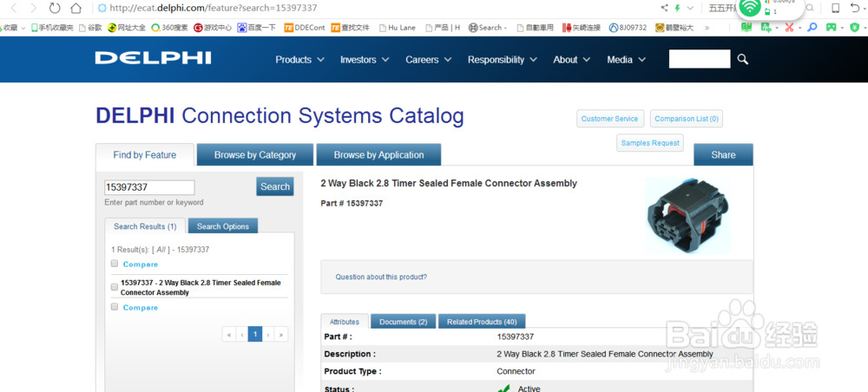
Task: Go to the browser home page icon
Action: click(x=76, y=8)
